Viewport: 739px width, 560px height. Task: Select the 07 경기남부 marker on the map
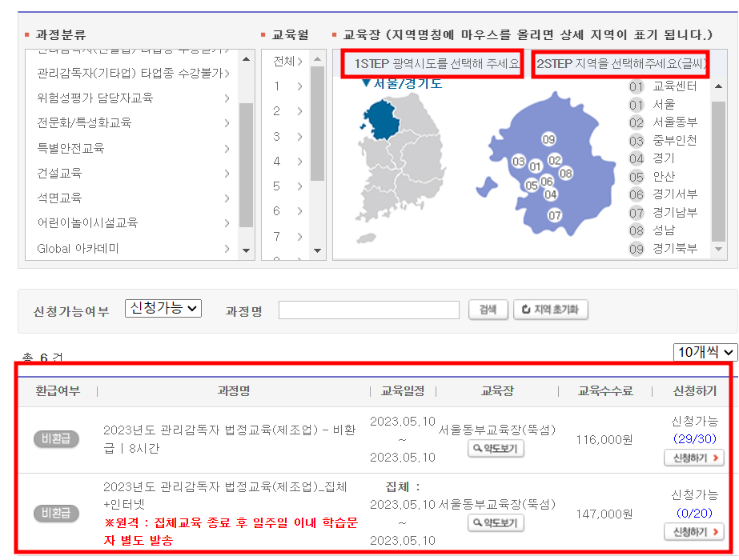tap(555, 214)
